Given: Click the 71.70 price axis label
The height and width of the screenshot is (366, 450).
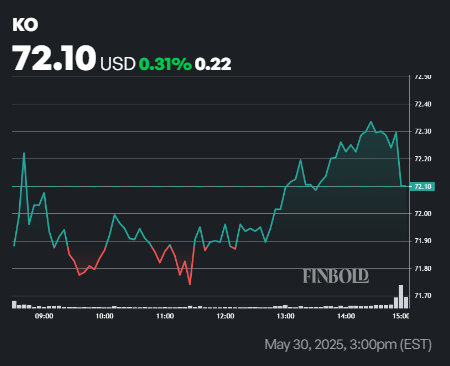Looking at the screenshot, I should click(423, 296).
